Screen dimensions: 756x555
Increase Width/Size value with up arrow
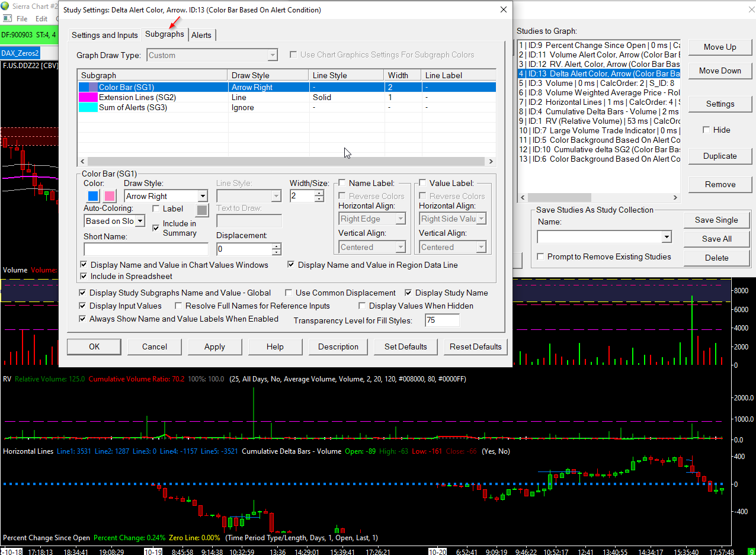point(319,193)
